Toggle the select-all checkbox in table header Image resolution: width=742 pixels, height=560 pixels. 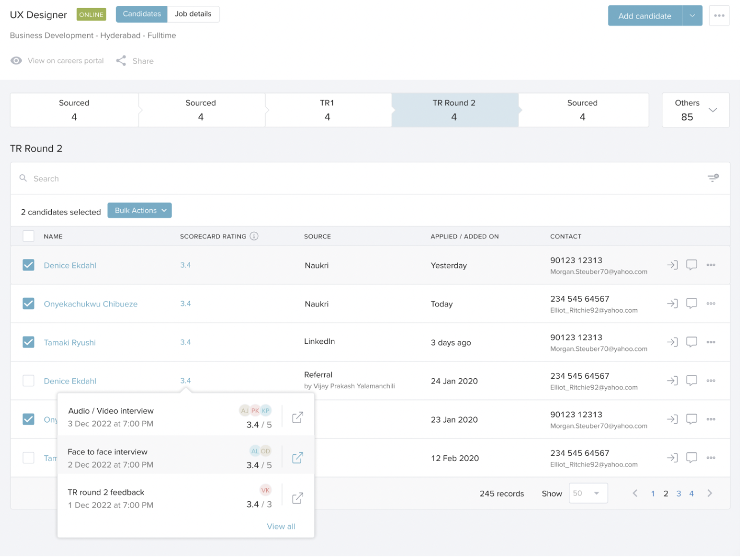[29, 237]
